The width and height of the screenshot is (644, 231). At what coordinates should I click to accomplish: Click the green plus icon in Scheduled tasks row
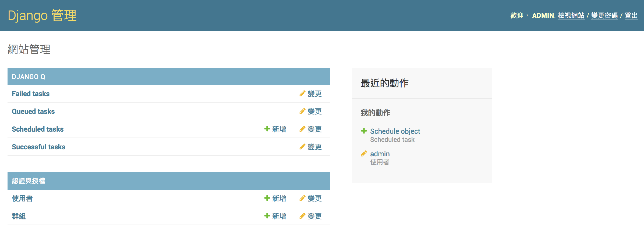[267, 129]
